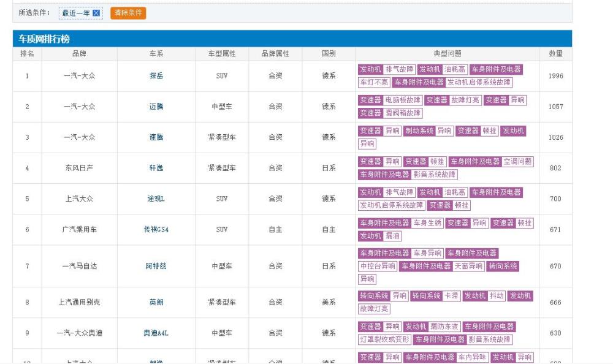This screenshot has width=613, height=364.
Task: Open the 探岳 car series link
Action: pos(156,76)
